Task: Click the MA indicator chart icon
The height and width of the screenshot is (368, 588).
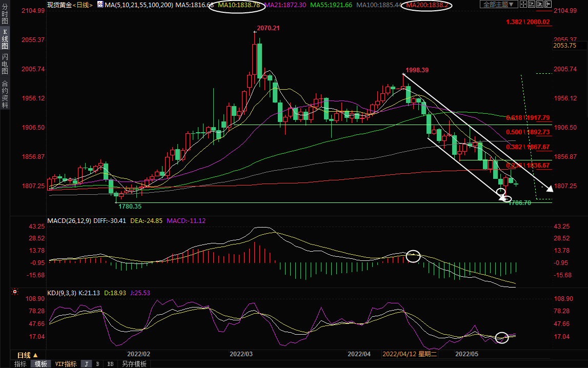Action: pos(99,5)
